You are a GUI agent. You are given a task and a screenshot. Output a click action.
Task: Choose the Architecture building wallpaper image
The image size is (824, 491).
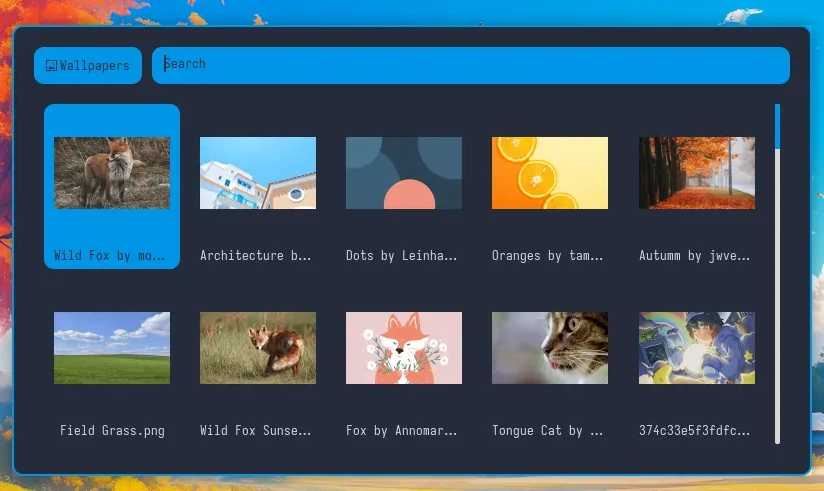point(258,173)
